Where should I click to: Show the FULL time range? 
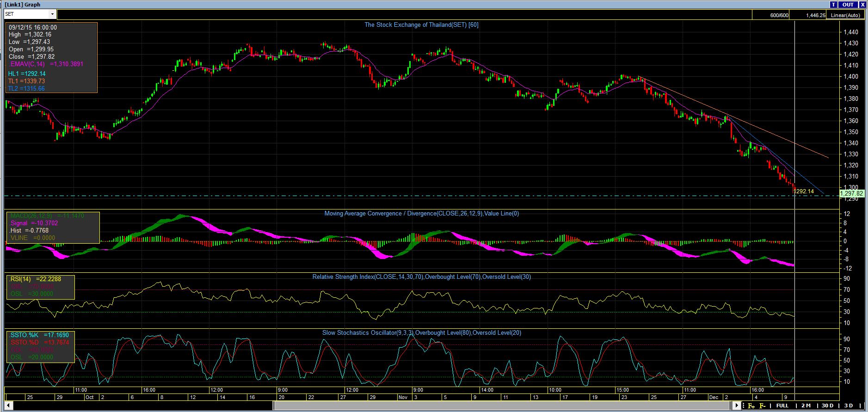(x=782, y=406)
